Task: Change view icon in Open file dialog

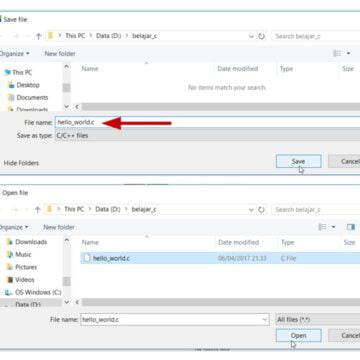Action: coord(322,227)
